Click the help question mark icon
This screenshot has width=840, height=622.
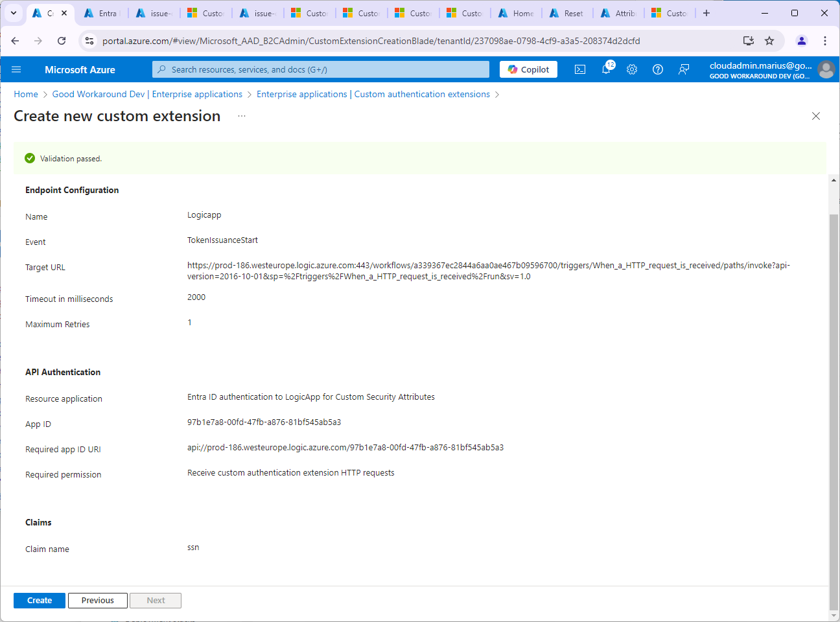[658, 69]
